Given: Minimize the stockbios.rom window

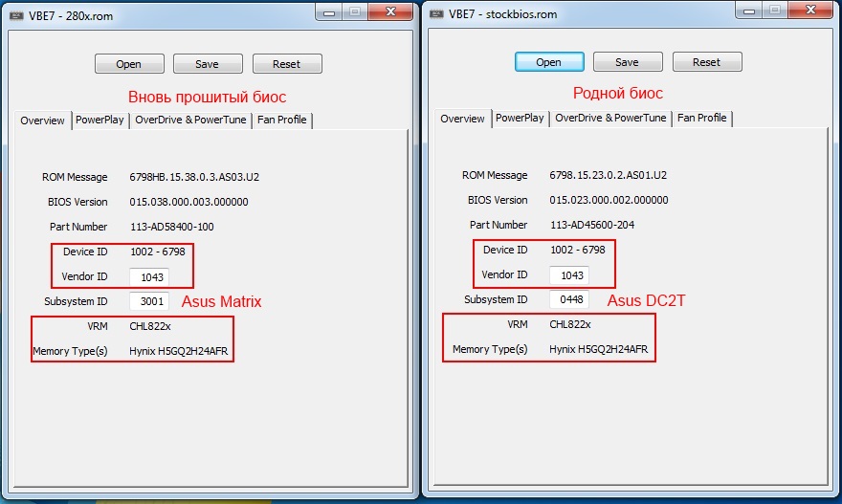Looking at the screenshot, I should 749,11.
